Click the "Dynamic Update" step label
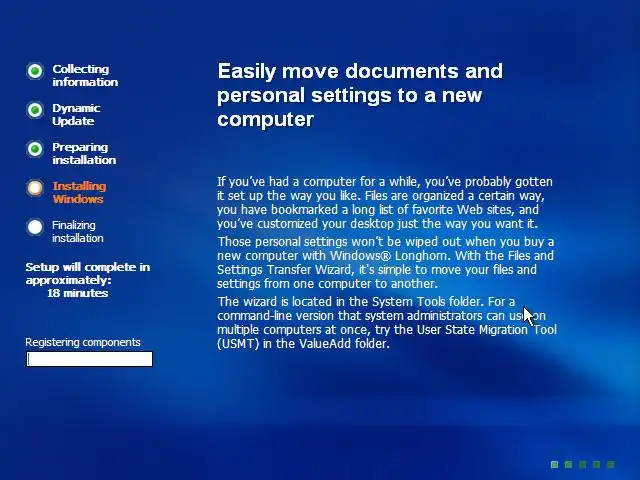 click(x=76, y=114)
